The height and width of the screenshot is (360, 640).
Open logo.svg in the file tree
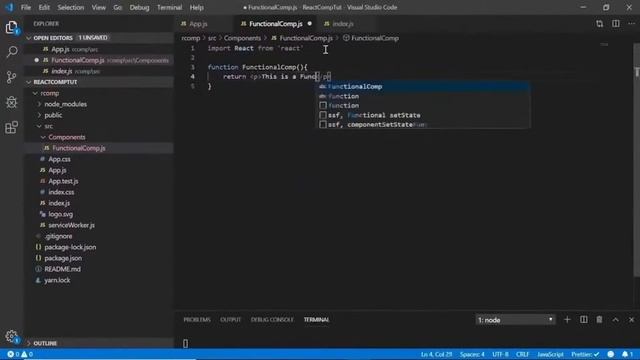click(60, 214)
